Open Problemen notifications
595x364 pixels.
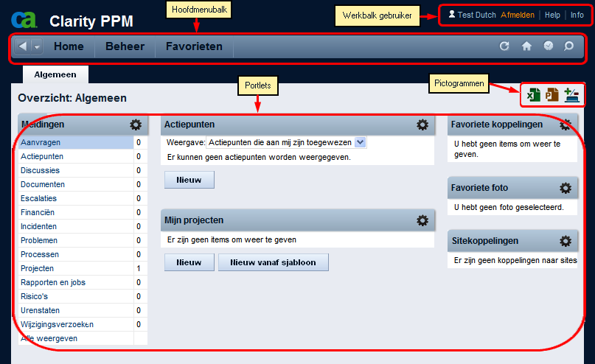coord(39,240)
